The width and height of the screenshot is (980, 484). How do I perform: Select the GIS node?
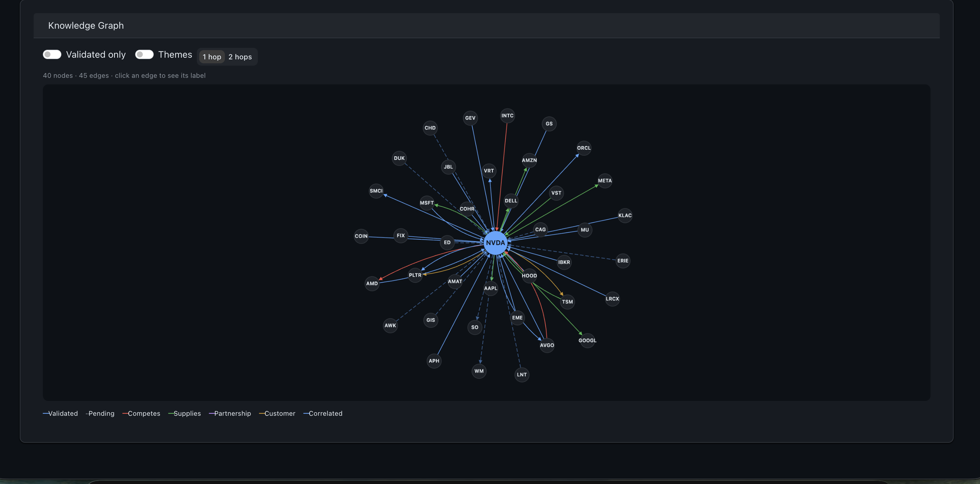pos(430,320)
